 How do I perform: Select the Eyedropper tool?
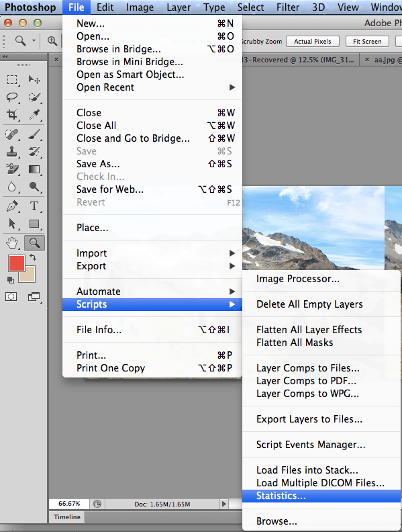click(x=34, y=115)
